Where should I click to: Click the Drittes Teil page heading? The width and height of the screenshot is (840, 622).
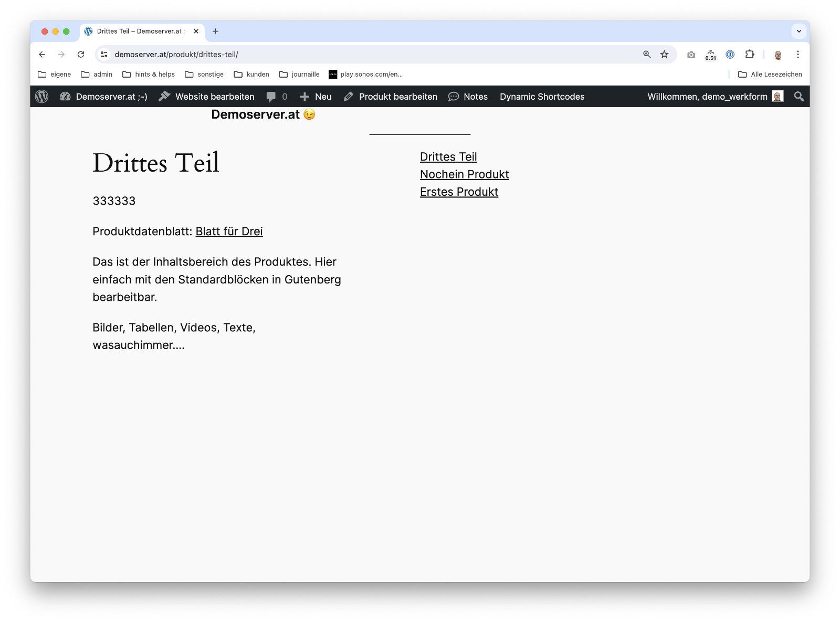(156, 163)
